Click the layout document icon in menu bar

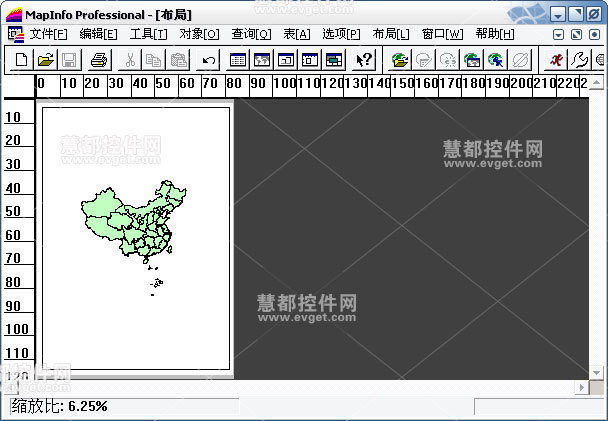click(16, 35)
